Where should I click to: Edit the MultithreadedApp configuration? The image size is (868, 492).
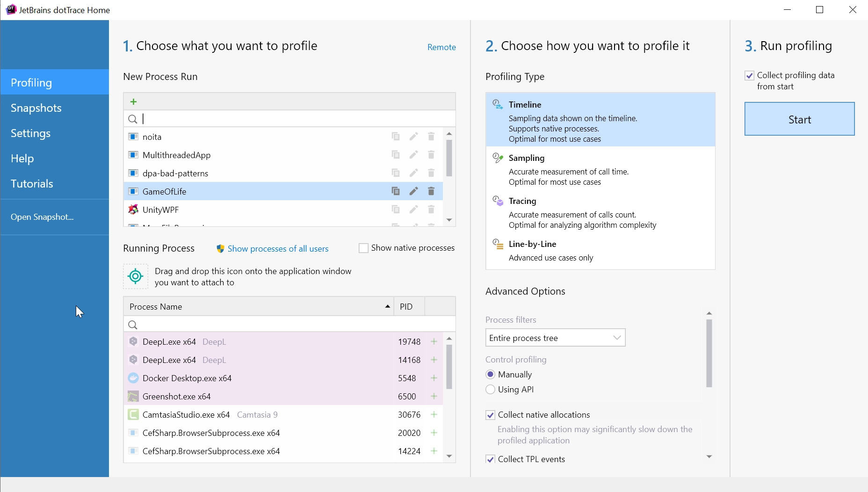click(x=413, y=155)
